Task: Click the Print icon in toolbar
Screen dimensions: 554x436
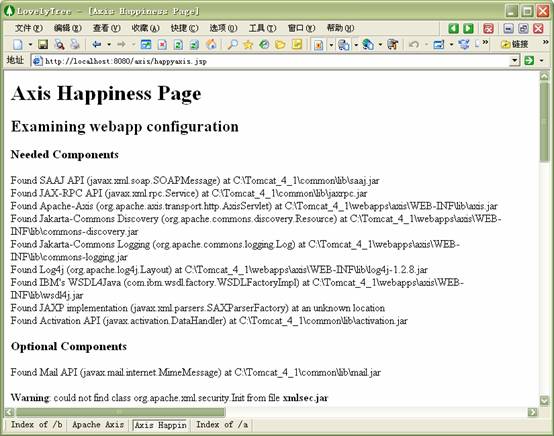Action: pos(75,45)
